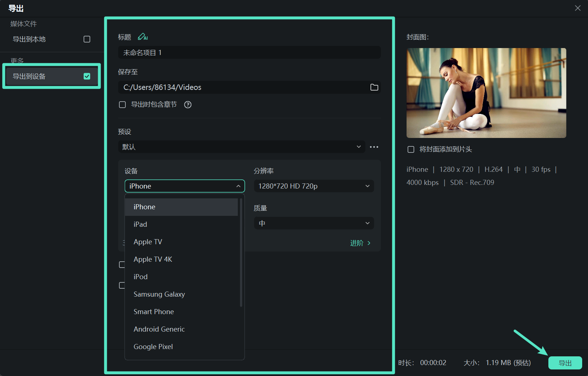Close the export dialog window
Viewport: 588px width, 376px height.
tap(577, 8)
